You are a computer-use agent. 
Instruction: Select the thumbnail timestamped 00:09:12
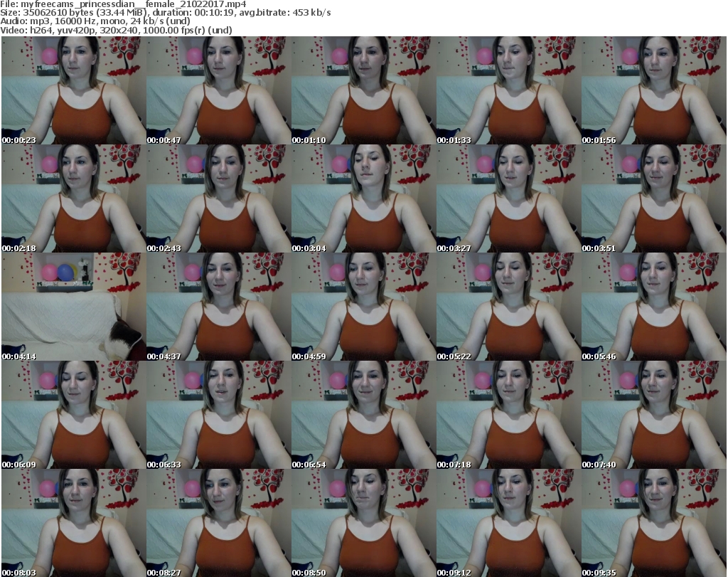(508, 523)
